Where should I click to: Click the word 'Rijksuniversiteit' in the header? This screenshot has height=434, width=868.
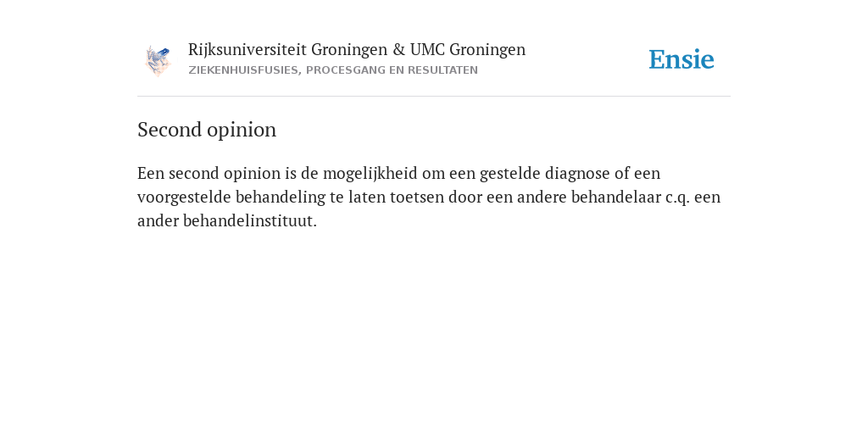point(248,50)
